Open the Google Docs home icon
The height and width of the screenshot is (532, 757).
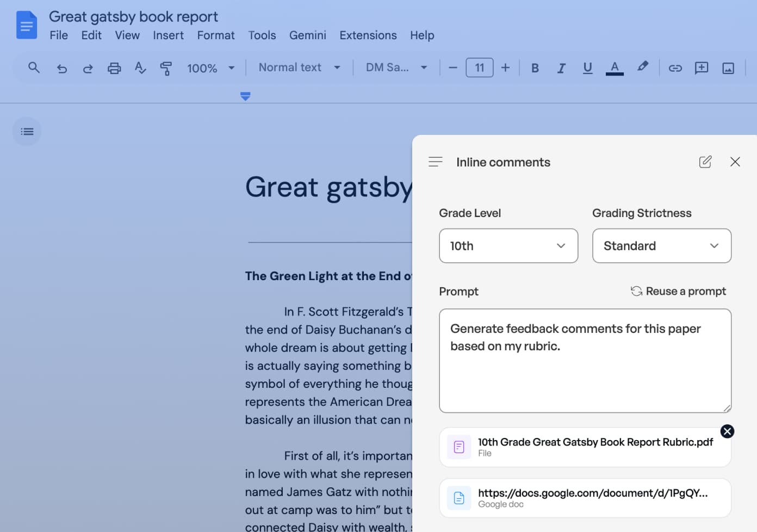pyautogui.click(x=27, y=25)
